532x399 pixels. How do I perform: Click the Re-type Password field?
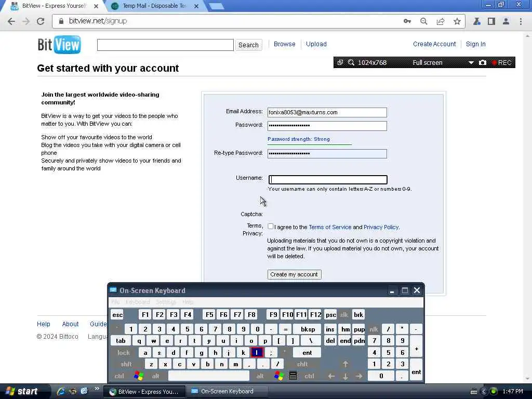[327, 153]
